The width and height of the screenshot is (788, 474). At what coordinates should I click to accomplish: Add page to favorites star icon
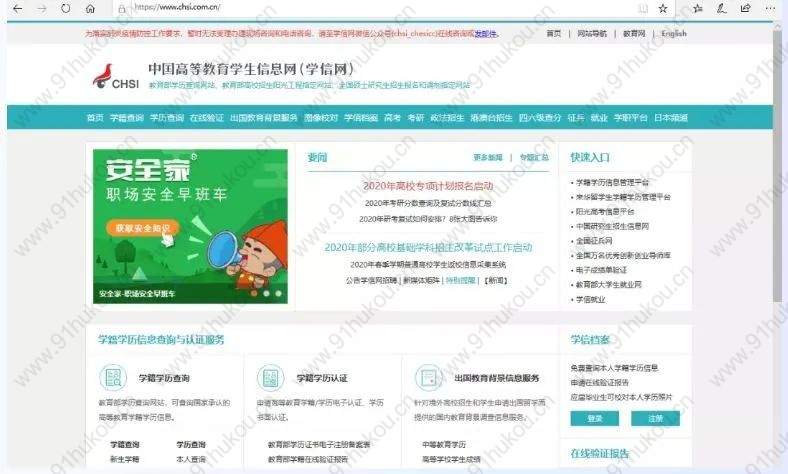click(663, 9)
